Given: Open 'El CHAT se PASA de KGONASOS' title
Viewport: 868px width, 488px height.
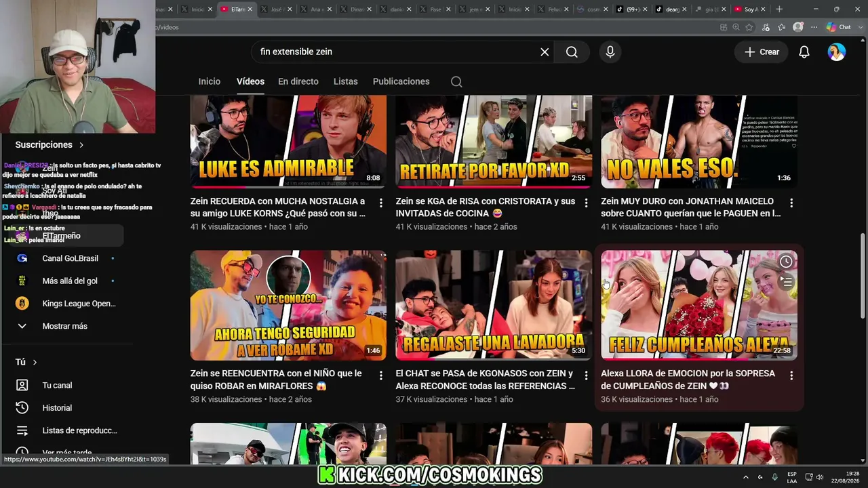Looking at the screenshot, I should click(486, 380).
